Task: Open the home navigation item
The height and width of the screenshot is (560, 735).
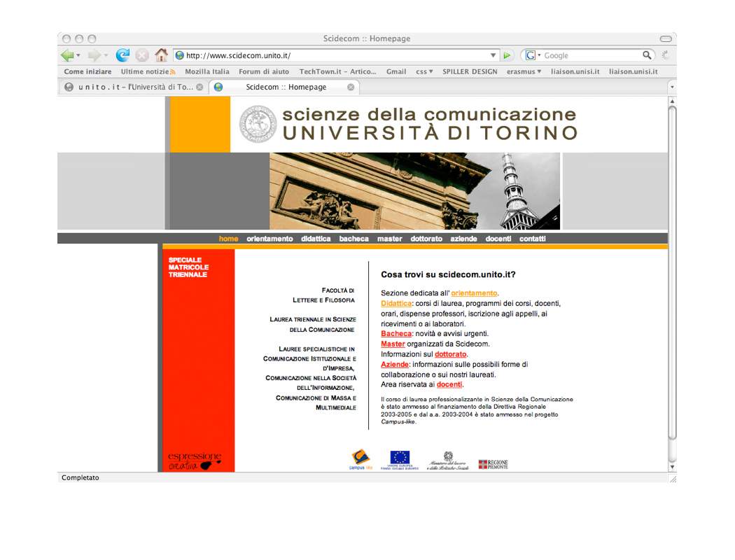Action: 228,239
